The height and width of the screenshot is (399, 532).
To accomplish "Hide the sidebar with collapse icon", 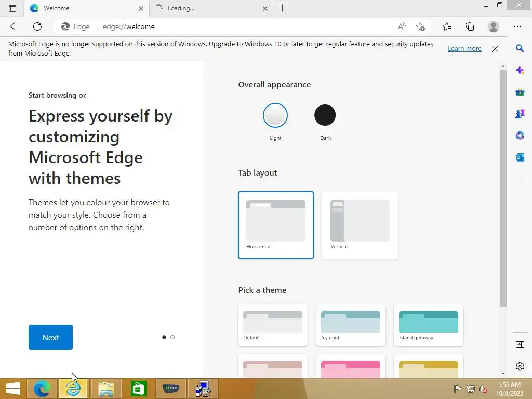I will pos(520,345).
